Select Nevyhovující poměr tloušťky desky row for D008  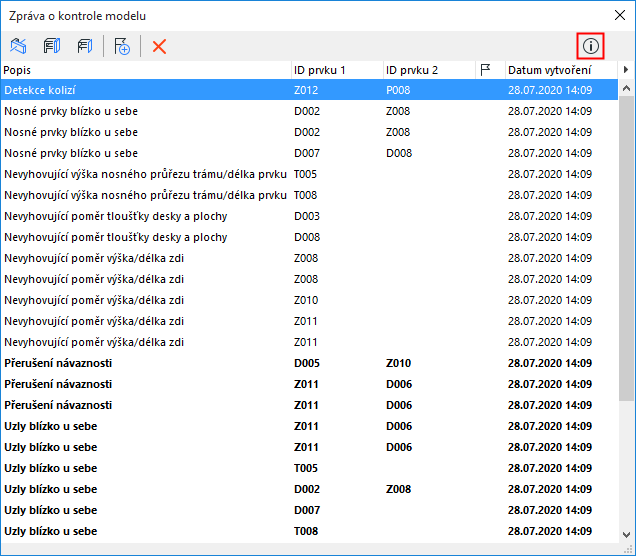coord(309,237)
